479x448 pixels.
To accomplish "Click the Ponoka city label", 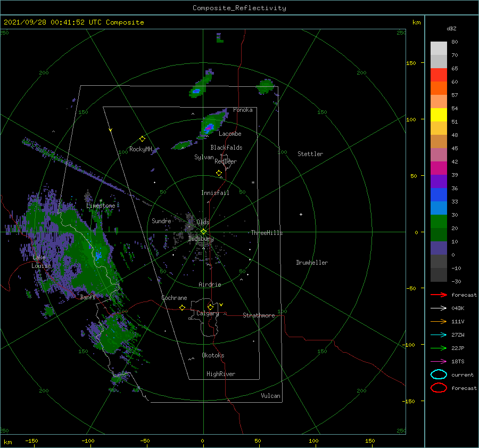I will point(243,110).
